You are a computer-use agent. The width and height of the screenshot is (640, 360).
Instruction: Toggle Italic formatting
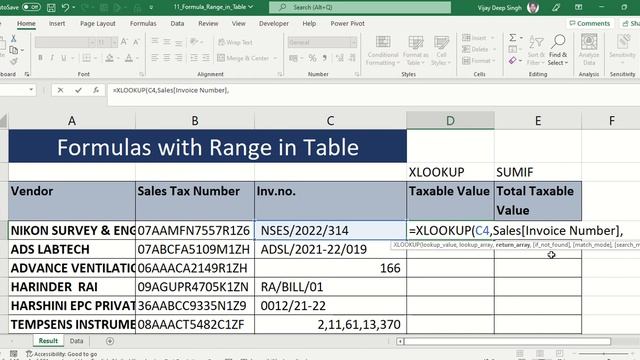click(52, 58)
